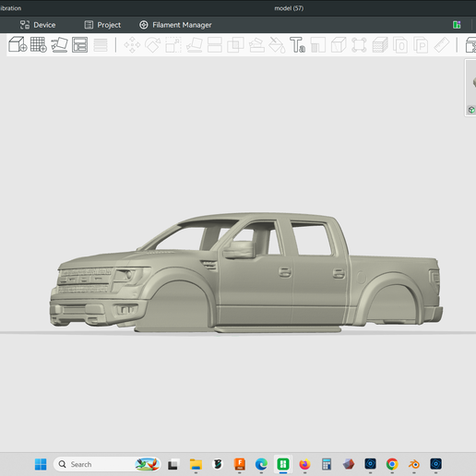
Task: Open Firefox from the taskbar
Action: [304, 464]
